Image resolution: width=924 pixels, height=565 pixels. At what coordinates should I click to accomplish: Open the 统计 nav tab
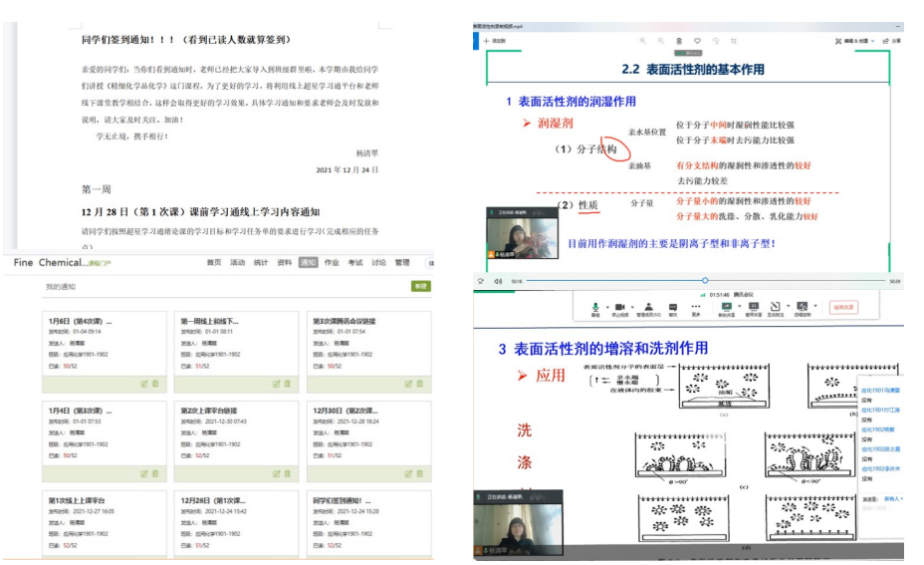261,262
